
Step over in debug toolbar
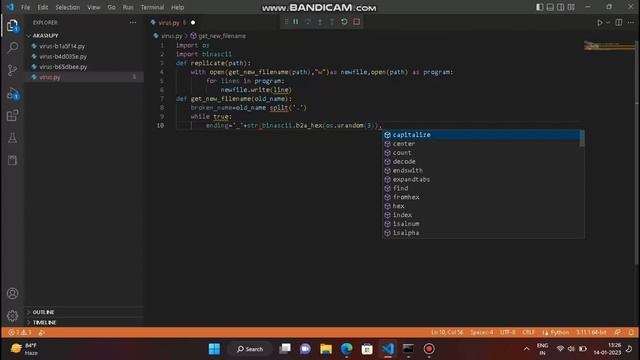coord(308,22)
